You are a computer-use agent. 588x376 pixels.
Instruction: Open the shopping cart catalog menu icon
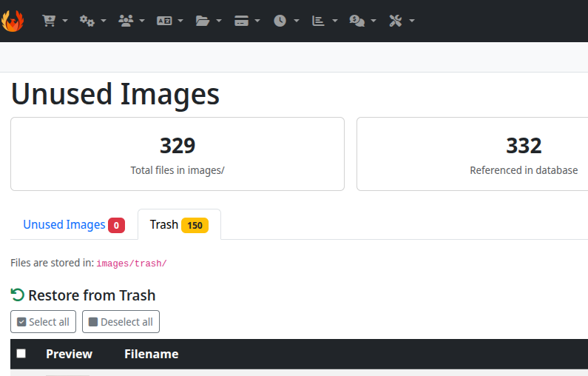(49, 21)
